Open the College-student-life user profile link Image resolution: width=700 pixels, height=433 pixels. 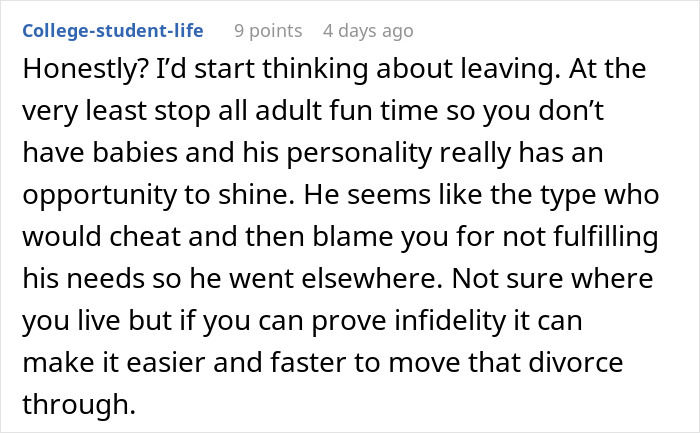(113, 31)
